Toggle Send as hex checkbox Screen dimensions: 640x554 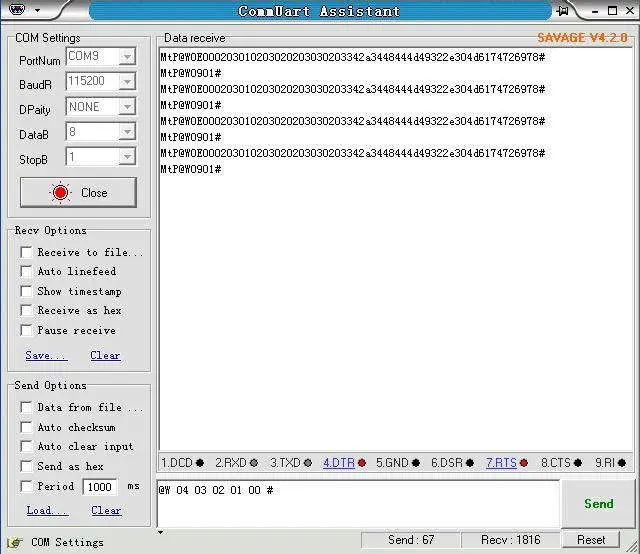click(x=26, y=466)
